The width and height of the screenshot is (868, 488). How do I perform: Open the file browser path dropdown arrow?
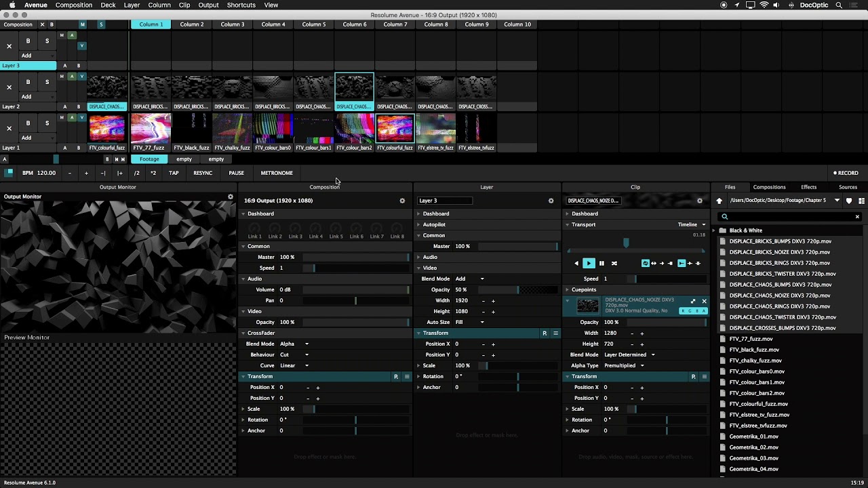point(837,201)
